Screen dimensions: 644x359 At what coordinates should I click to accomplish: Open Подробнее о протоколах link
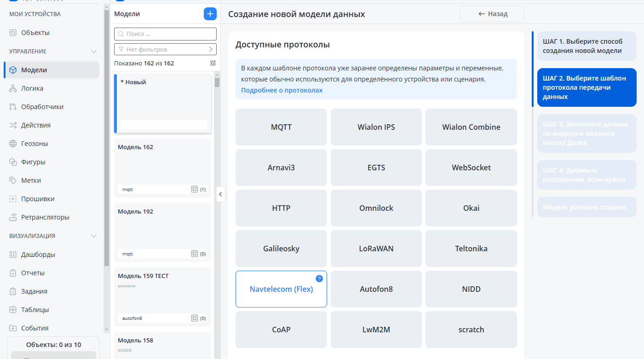(282, 90)
